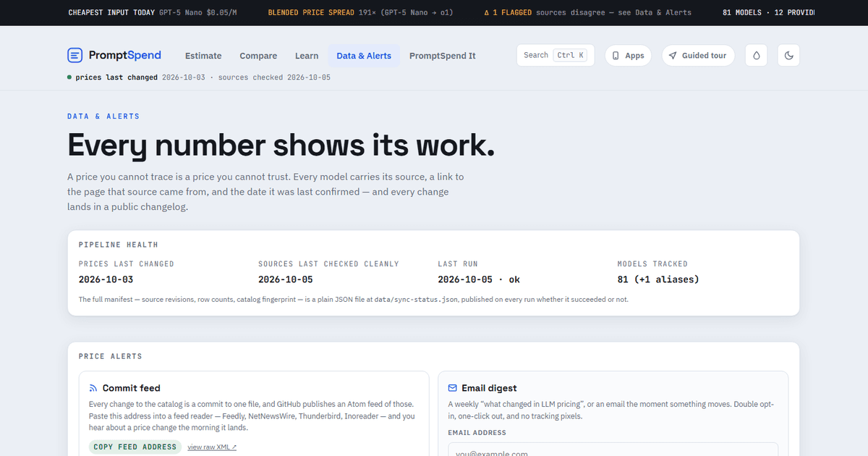Click the Email digest envelope icon
The image size is (868, 456).
point(453,388)
